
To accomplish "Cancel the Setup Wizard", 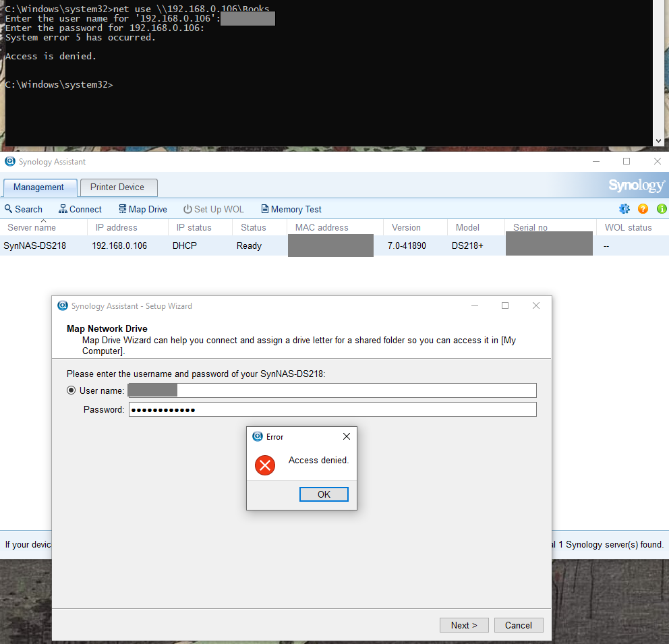I will pyautogui.click(x=519, y=625).
